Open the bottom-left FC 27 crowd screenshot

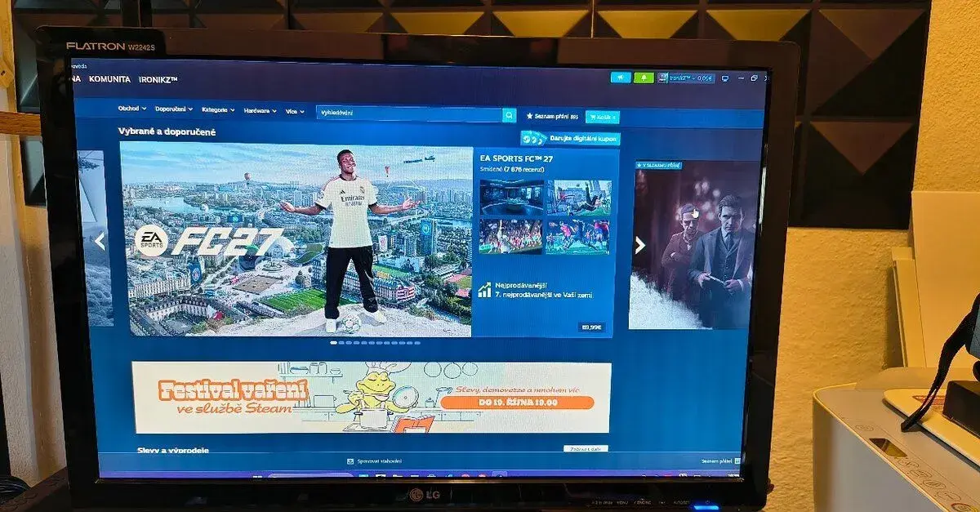pos(511,236)
